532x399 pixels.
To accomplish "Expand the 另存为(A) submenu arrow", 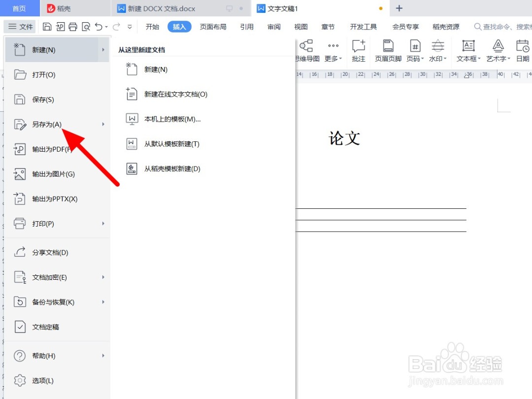I will pos(103,124).
